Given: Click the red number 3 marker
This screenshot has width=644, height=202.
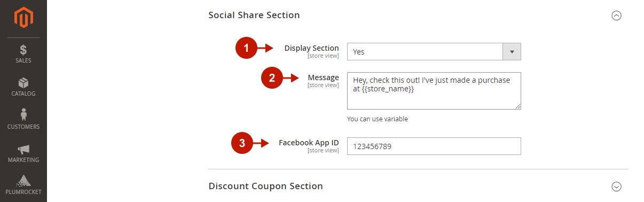Looking at the screenshot, I should tap(242, 143).
